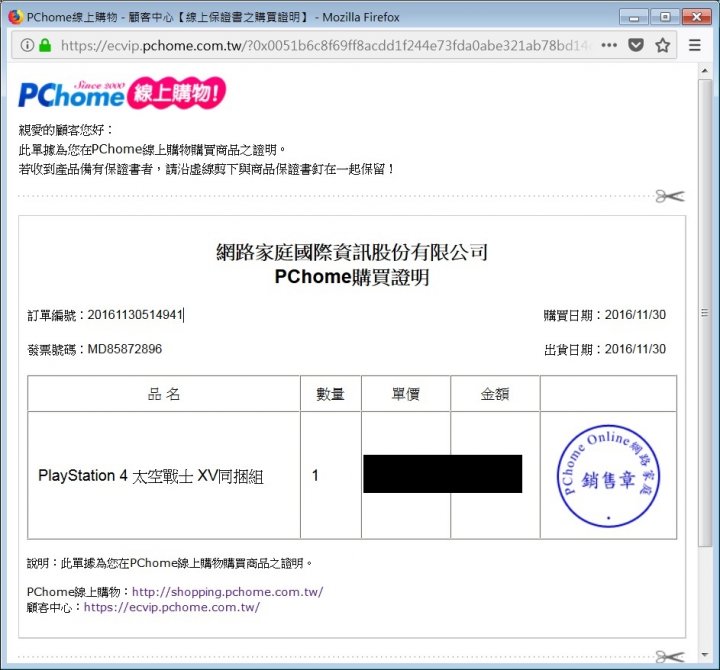This screenshot has height=670, width=720.
Task: Click the PChome online shopping logo
Action: pyautogui.click(x=122, y=93)
